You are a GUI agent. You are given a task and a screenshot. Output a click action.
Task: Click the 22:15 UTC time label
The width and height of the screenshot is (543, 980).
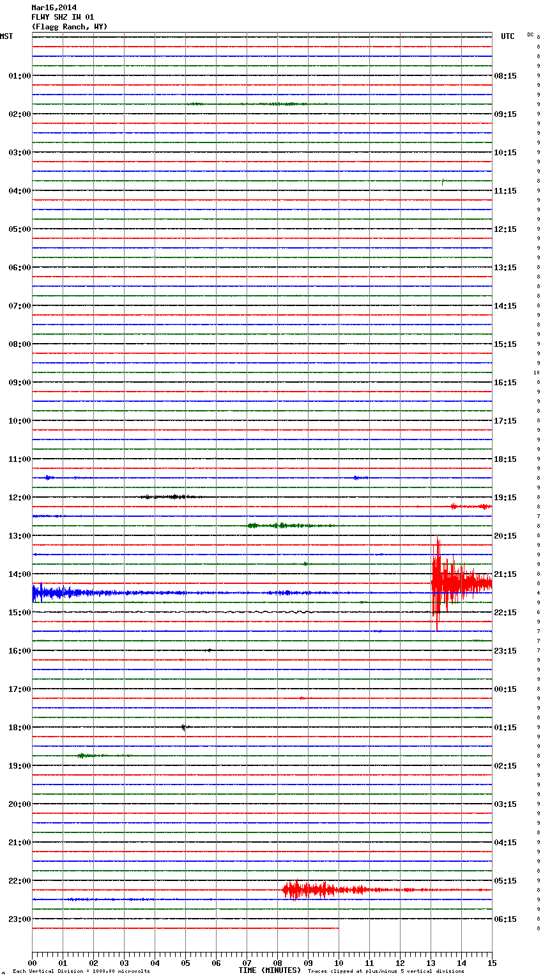505,613
